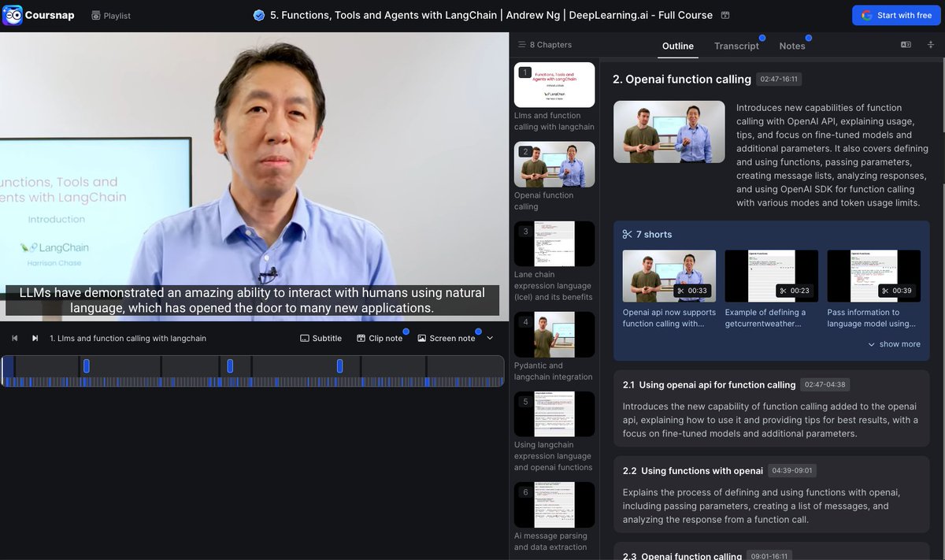
Task: Expand dropdown arrow next to Screen note
Action: [x=490, y=338]
